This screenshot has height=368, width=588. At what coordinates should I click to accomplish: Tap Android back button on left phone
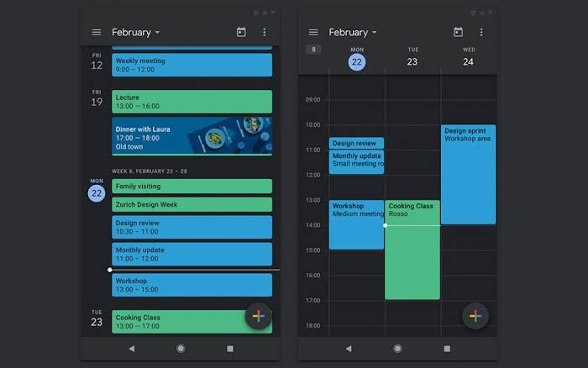[131, 349]
